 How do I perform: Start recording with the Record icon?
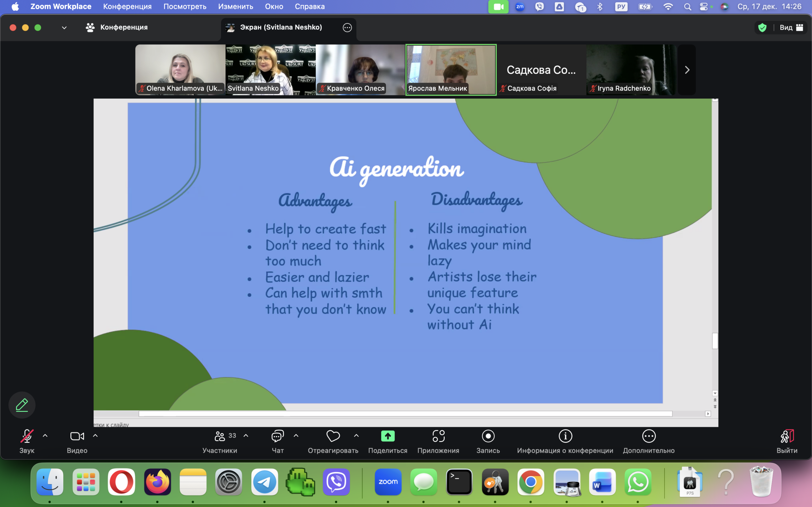(x=488, y=436)
